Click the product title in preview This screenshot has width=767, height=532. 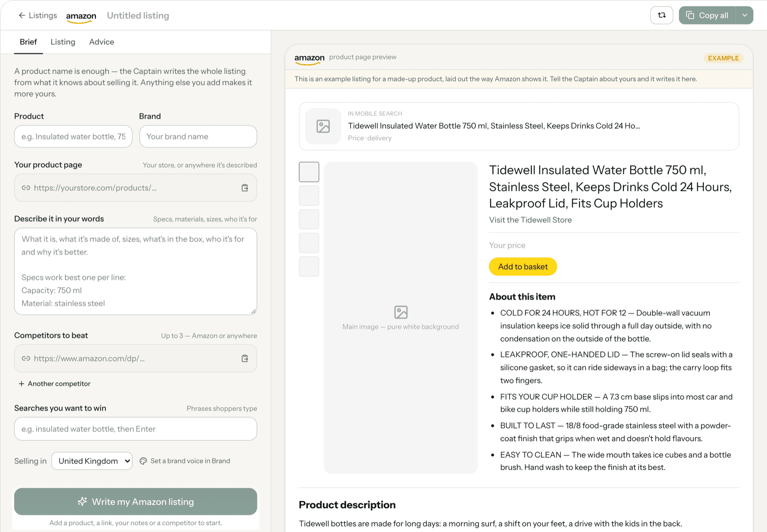click(611, 187)
